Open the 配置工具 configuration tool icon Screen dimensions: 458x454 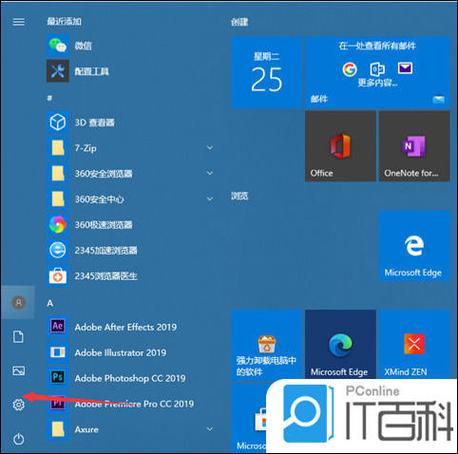coord(58,71)
